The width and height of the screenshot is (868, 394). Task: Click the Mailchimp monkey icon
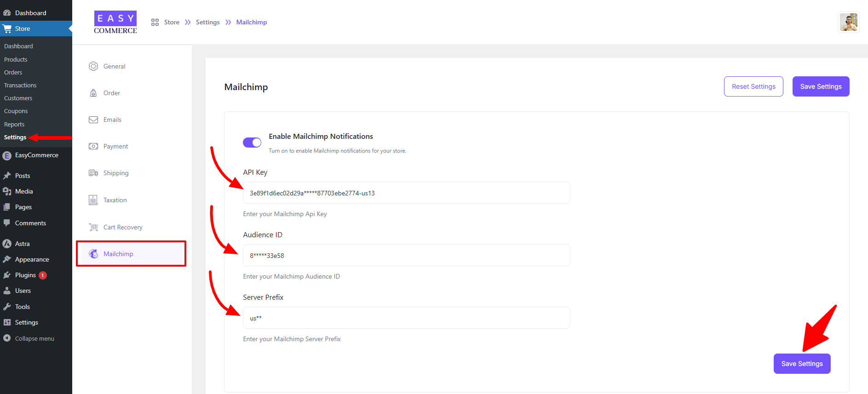[93, 254]
